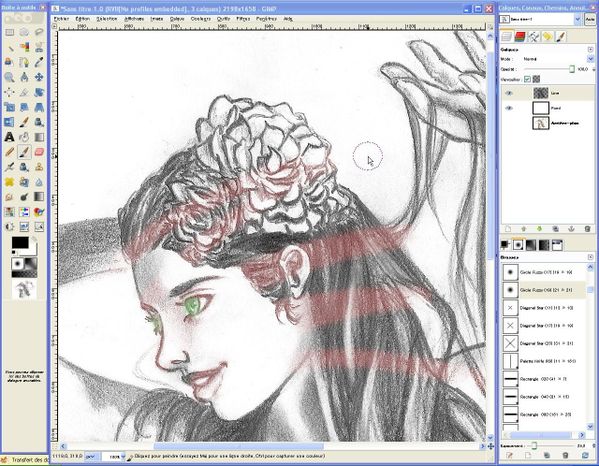The image size is (599, 466).
Task: Open the Calques panel configuration menu
Action: pyautogui.click(x=591, y=50)
